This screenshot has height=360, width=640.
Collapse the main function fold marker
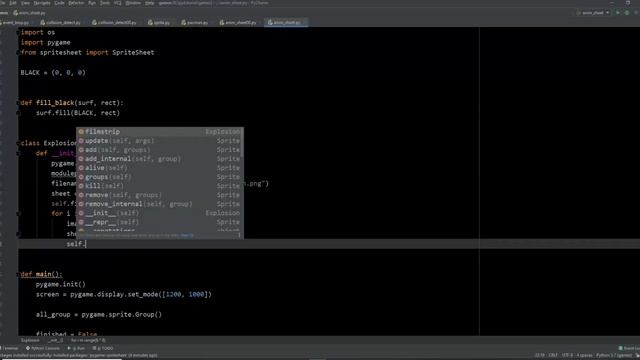pos(18,274)
